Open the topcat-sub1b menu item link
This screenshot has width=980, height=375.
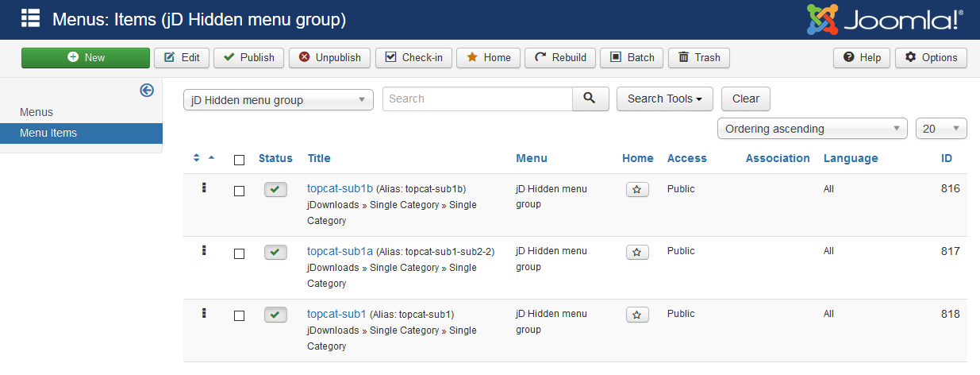coord(340,188)
